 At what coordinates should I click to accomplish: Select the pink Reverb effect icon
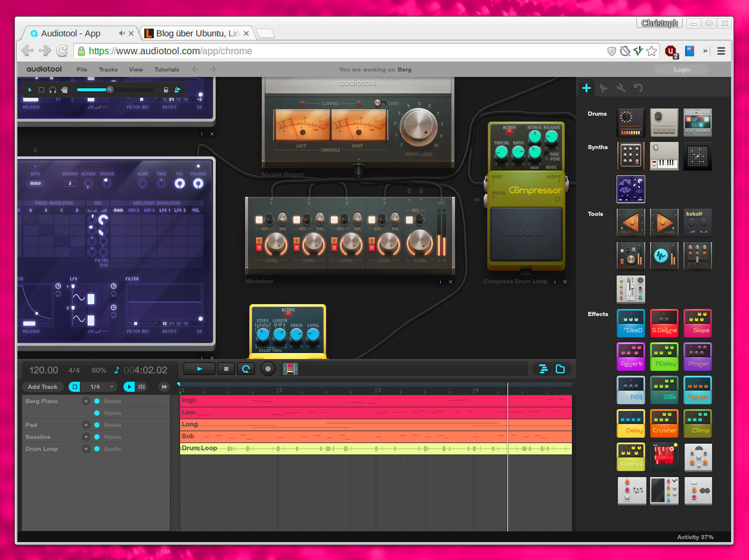tap(631, 356)
